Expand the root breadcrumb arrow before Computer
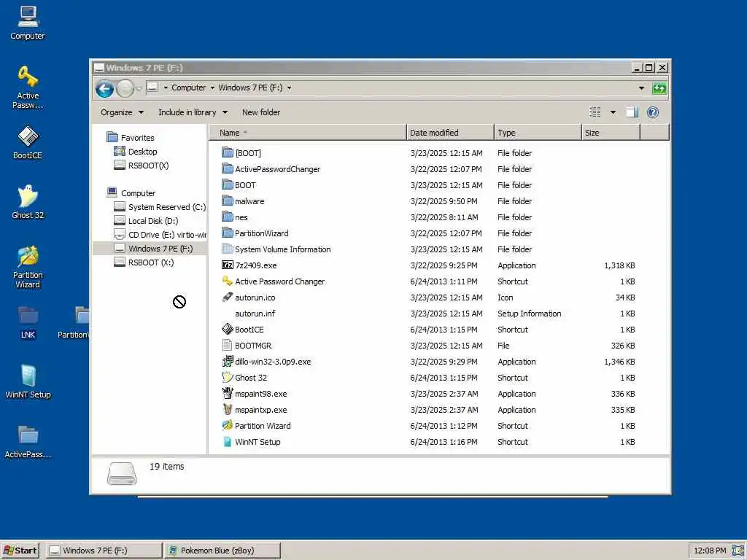The width and height of the screenshot is (747, 560). click(x=166, y=87)
